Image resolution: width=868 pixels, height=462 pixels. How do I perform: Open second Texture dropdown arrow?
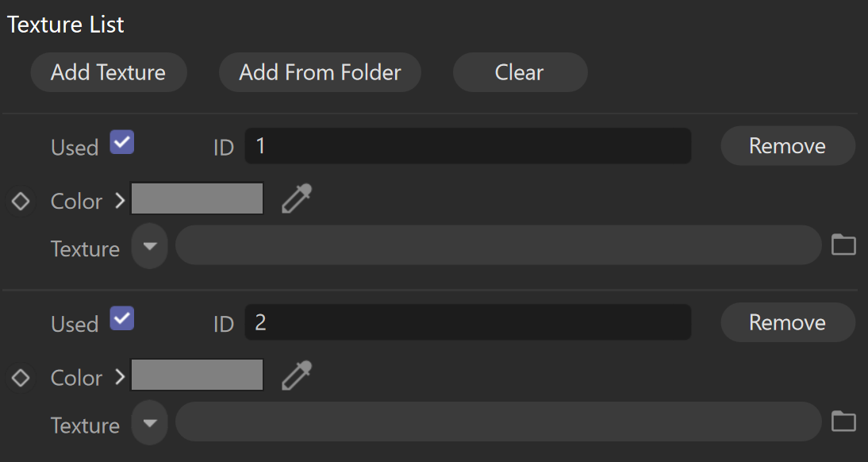pyautogui.click(x=149, y=422)
